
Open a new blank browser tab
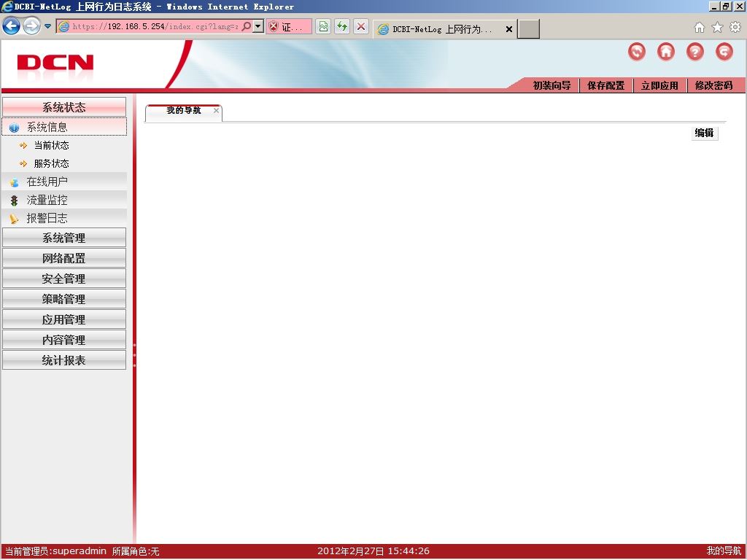[x=529, y=29]
